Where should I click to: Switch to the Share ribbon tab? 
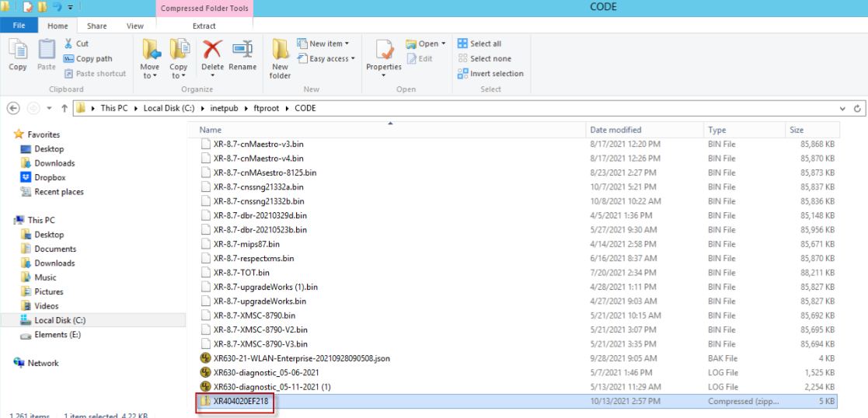coord(97,26)
